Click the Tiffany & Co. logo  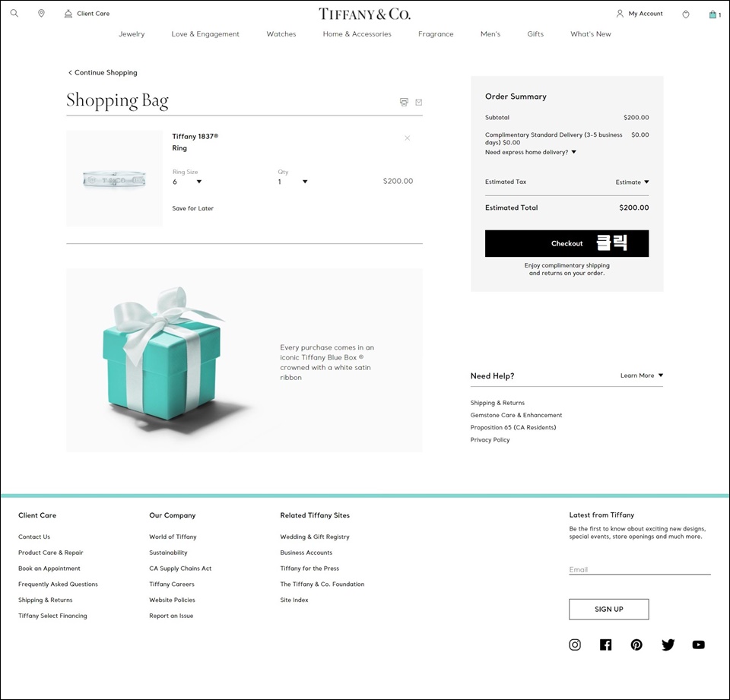tap(364, 14)
